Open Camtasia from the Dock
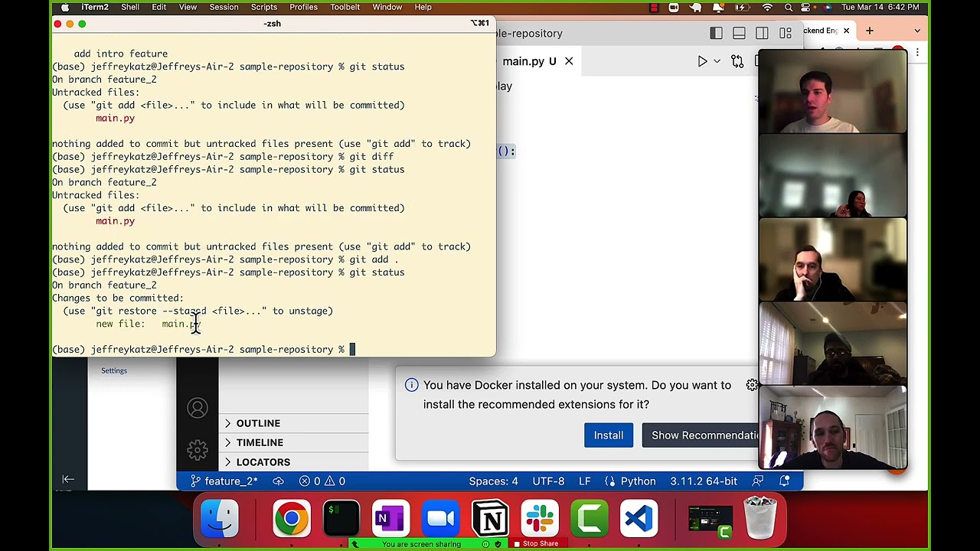This screenshot has width=980, height=551. pyautogui.click(x=590, y=519)
